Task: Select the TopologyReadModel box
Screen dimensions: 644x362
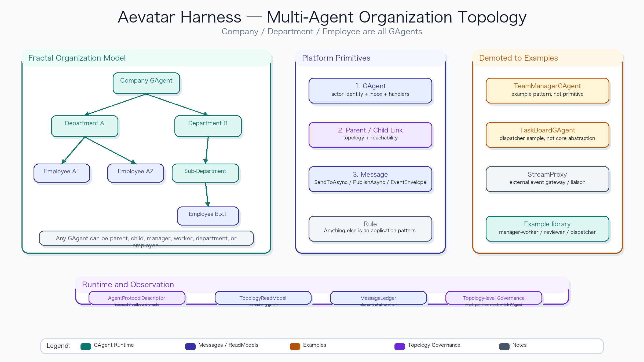Action: pyautogui.click(x=263, y=298)
